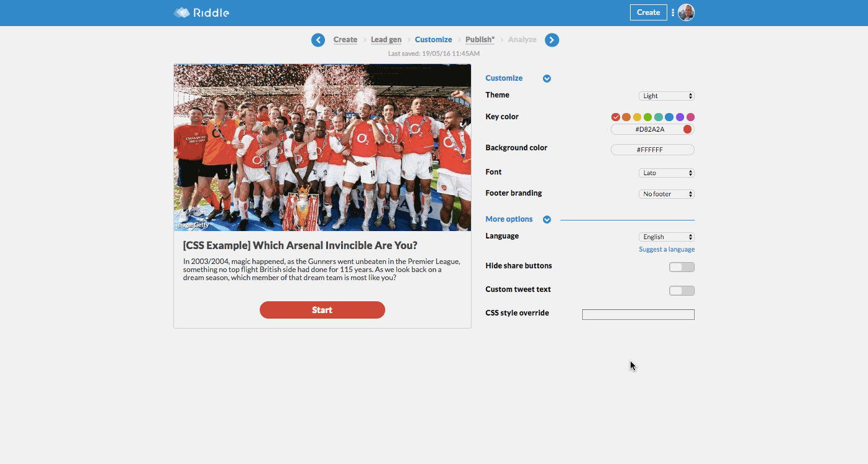
Task: Click the 'Last saved: 19/05/16 11:45AM' text
Action: point(434,54)
